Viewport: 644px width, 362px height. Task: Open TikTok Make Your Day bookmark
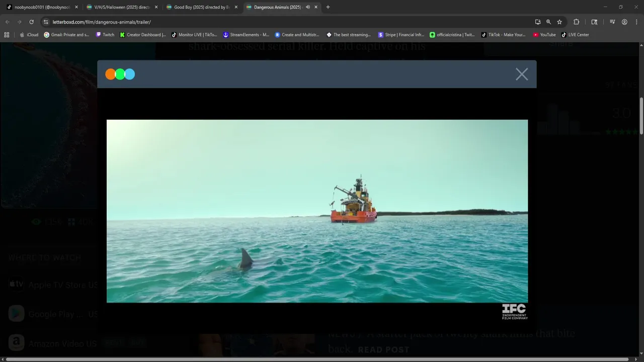[x=503, y=35]
